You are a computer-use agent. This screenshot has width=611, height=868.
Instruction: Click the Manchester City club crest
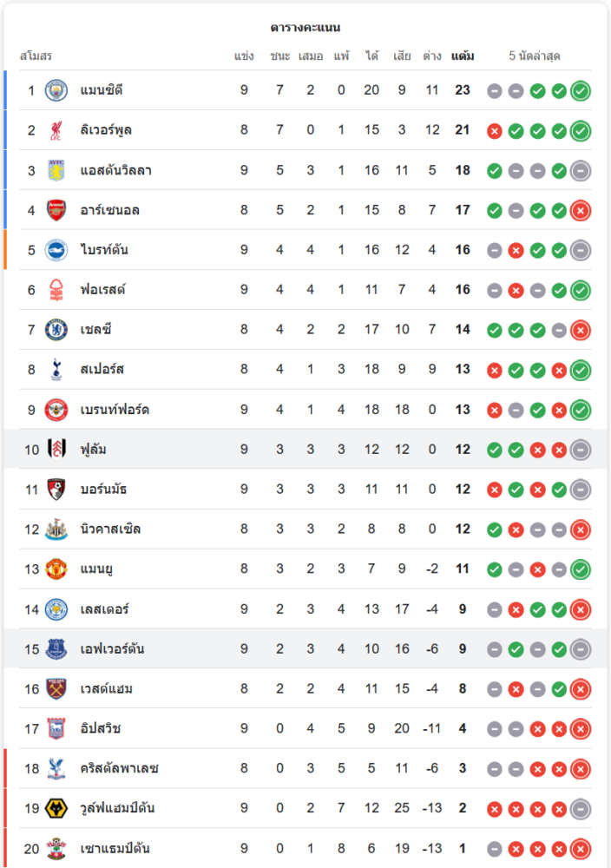coord(56,90)
